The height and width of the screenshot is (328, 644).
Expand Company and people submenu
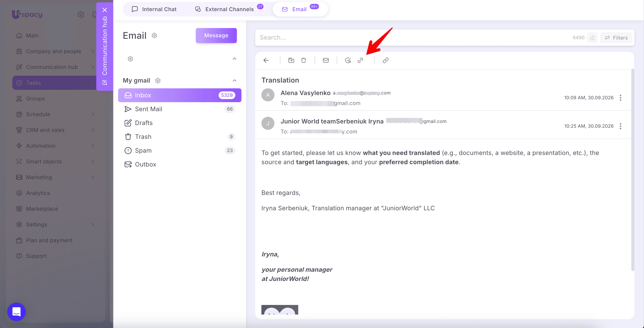click(93, 51)
